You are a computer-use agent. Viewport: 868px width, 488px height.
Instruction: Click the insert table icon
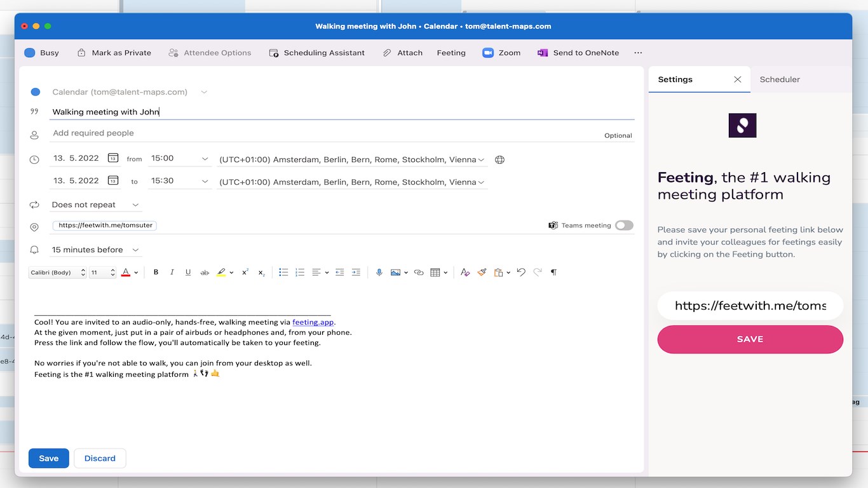coord(435,273)
